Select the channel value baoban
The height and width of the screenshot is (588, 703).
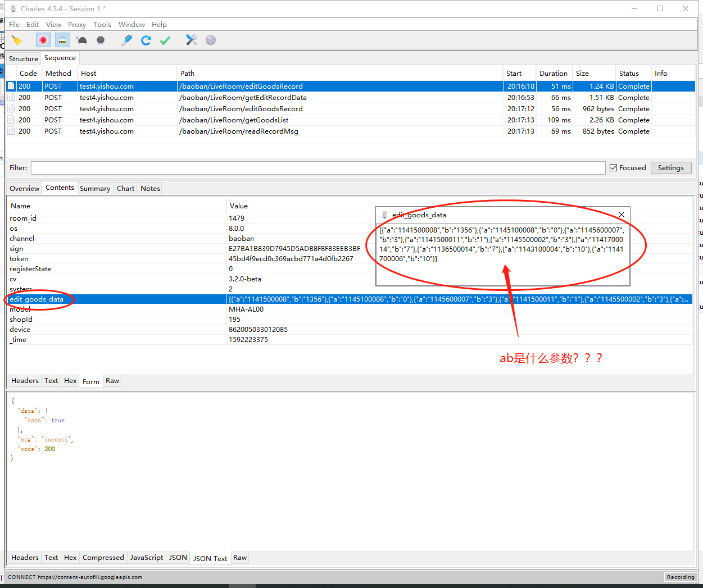click(x=241, y=239)
